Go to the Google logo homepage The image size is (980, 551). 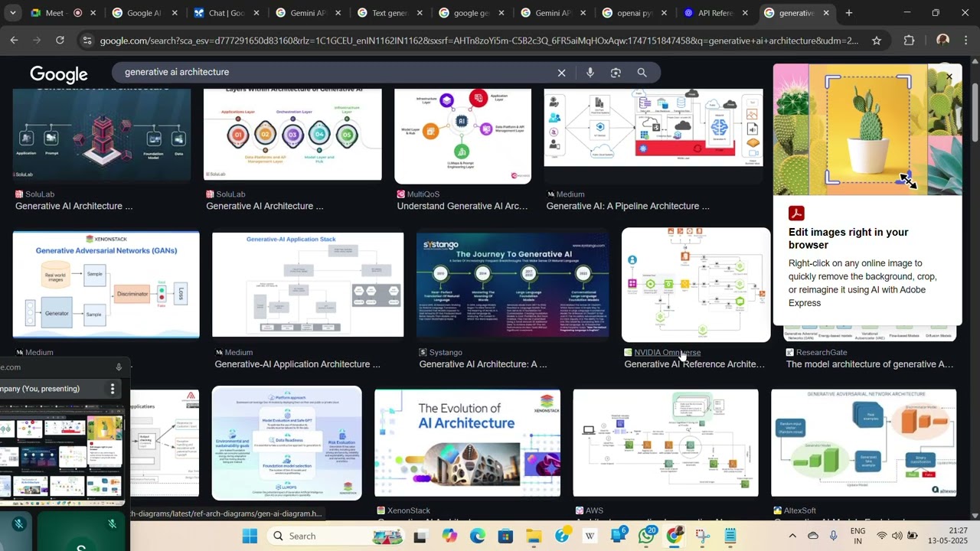[x=59, y=73]
